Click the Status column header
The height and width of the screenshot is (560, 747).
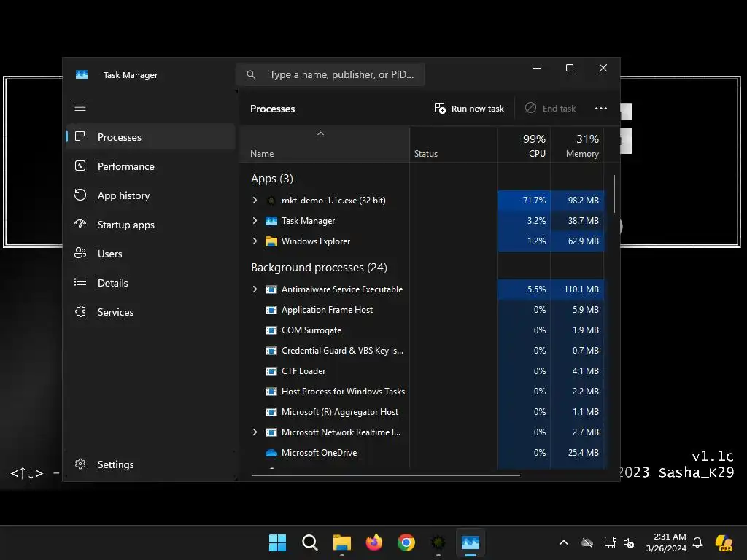(454, 145)
